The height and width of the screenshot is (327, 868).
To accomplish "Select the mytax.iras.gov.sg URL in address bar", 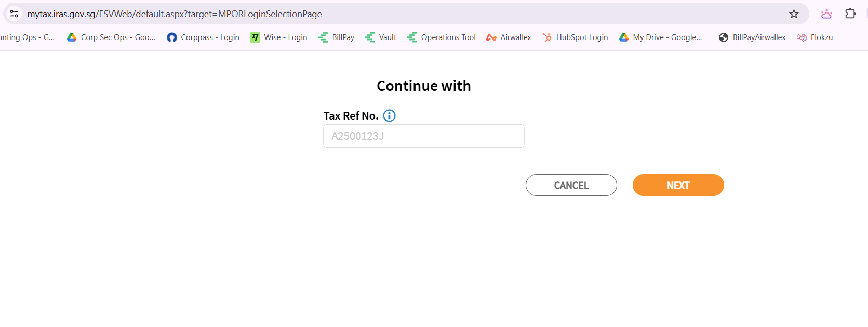I will [175, 14].
